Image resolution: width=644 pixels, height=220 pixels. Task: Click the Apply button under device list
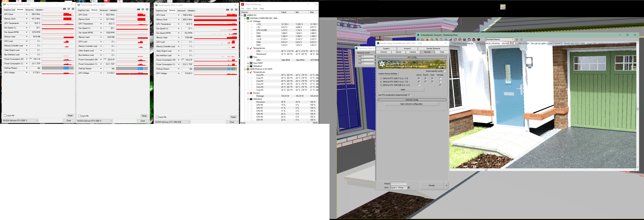pyautogui.click(x=403, y=89)
